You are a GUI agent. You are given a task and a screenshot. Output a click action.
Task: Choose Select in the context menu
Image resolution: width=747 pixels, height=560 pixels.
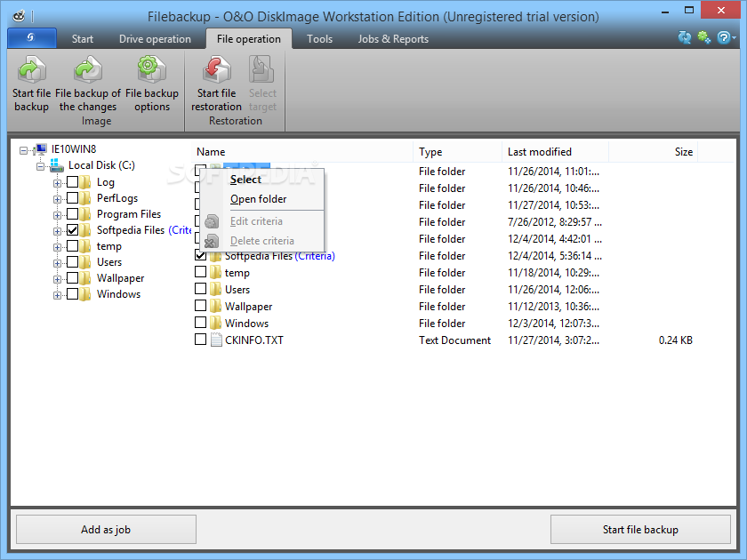pos(262,180)
